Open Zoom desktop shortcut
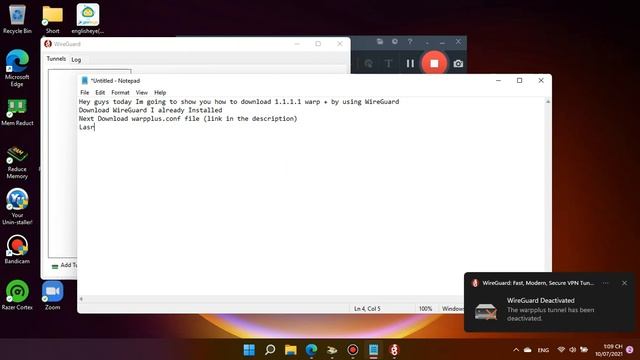The image size is (640, 360). [53, 296]
